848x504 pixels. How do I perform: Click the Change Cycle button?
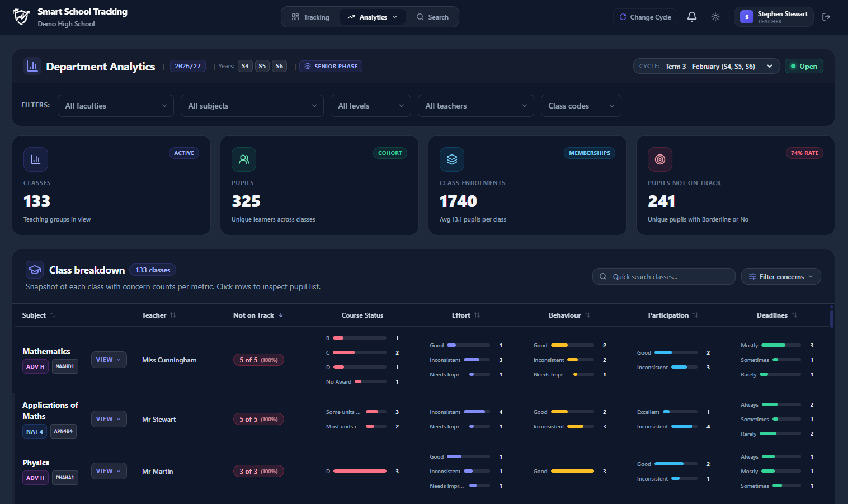click(645, 17)
